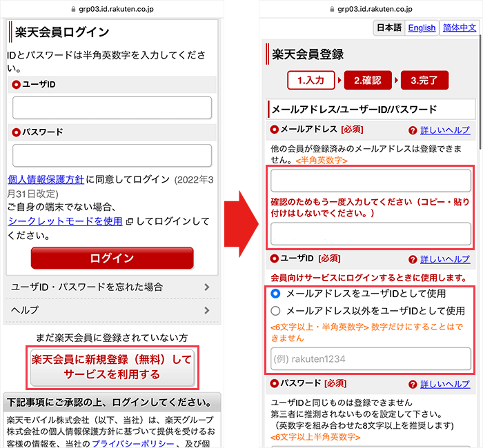The height and width of the screenshot is (448, 483).
Task: Click the <半角英数字> hint under メールアドレス
Action: click(x=322, y=161)
